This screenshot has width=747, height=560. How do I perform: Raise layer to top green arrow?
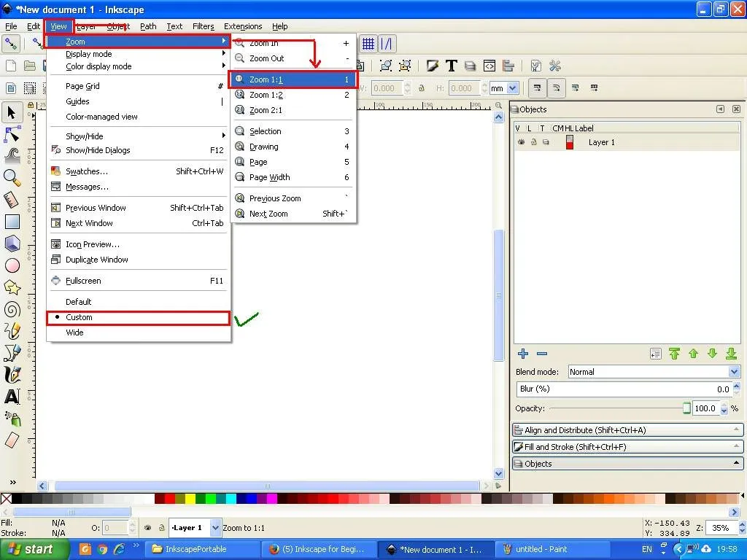(674, 354)
